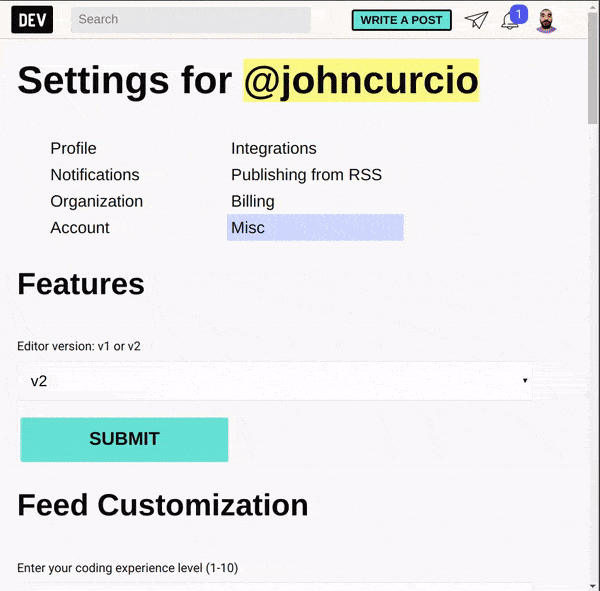600x591 pixels.
Task: Click the scrollbar down arrow
Action: pos(593,586)
